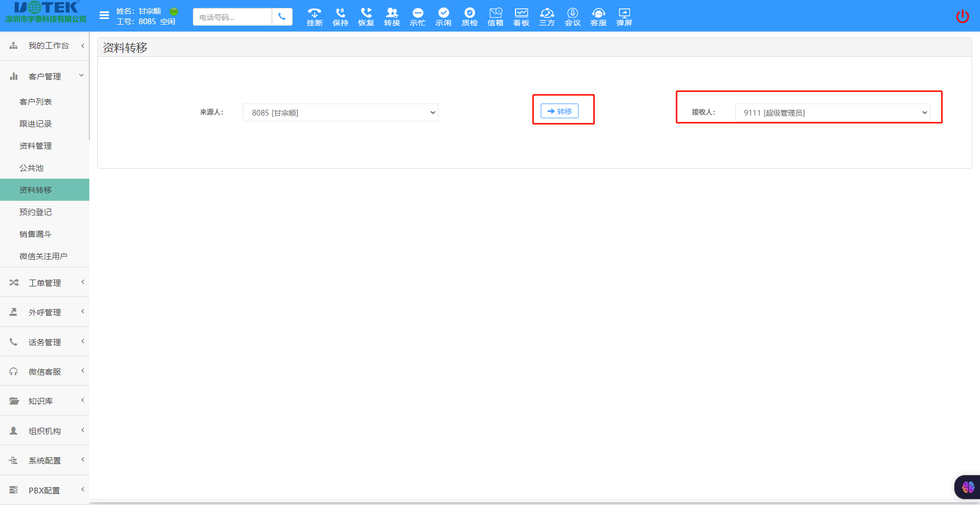Click the 转接 call transfer icon
This screenshot has width=980, height=505.
[391, 16]
